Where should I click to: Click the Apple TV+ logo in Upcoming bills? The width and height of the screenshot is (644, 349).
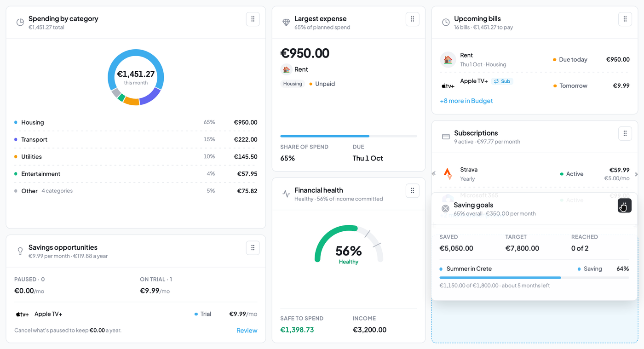(x=448, y=86)
